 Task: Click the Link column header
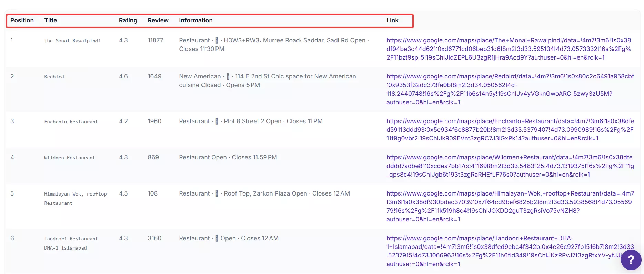(392, 20)
